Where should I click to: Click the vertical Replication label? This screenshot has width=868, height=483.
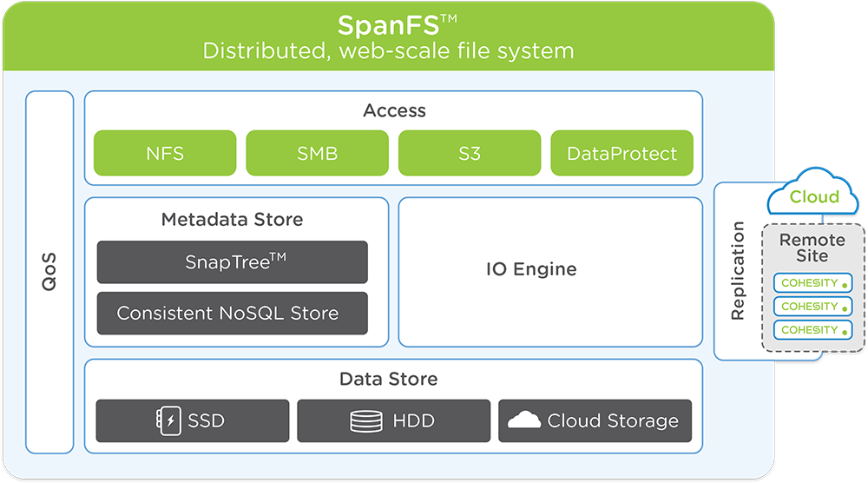point(738,271)
